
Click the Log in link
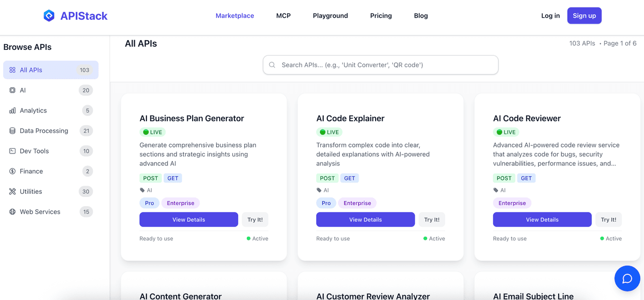click(550, 16)
